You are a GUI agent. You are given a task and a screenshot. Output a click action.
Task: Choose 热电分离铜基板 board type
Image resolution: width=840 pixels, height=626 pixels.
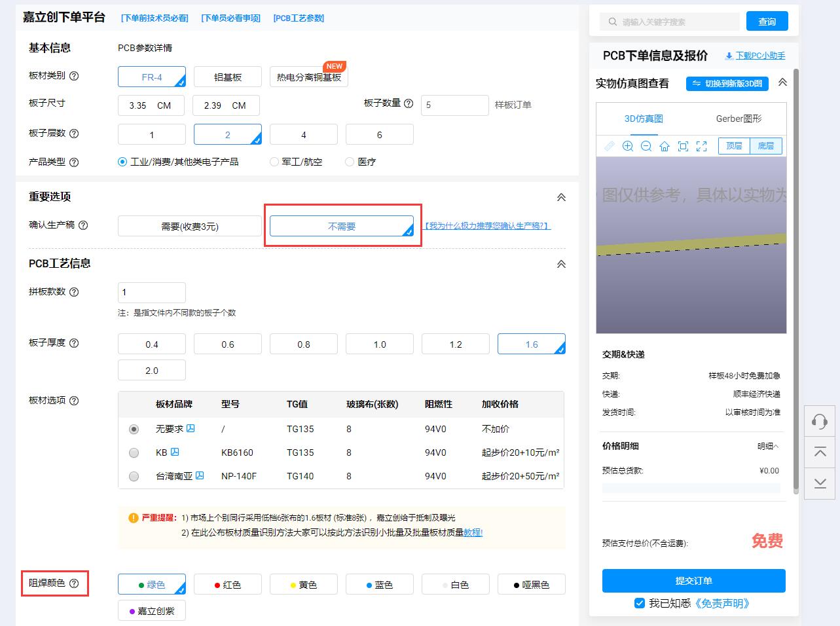coord(309,77)
